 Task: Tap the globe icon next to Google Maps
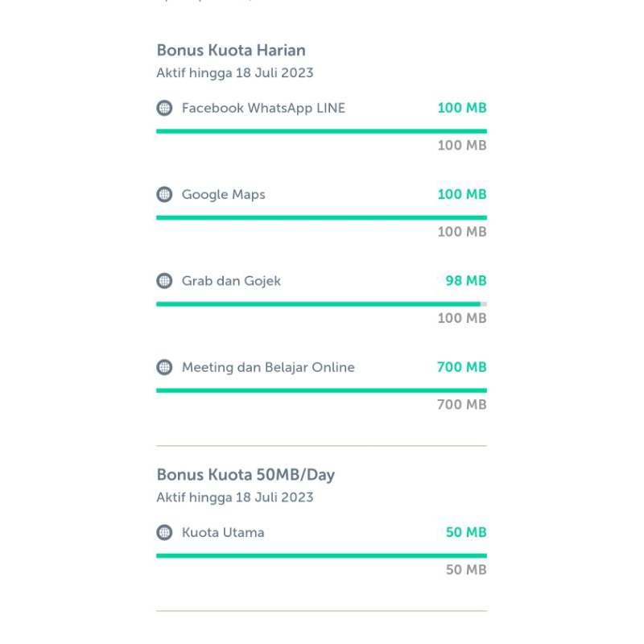pos(164,194)
